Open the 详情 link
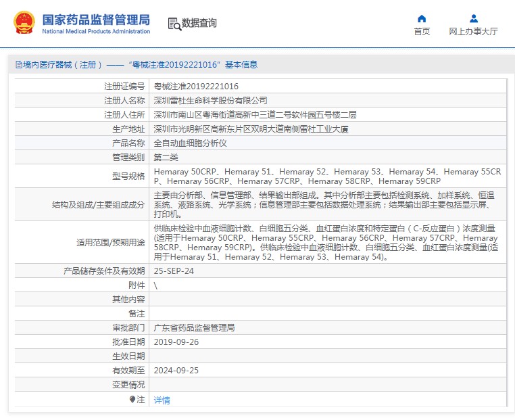This screenshot has width=515, height=420. [162, 400]
